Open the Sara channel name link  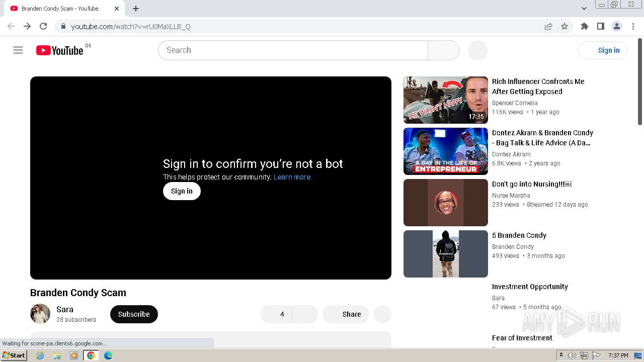pyautogui.click(x=65, y=309)
